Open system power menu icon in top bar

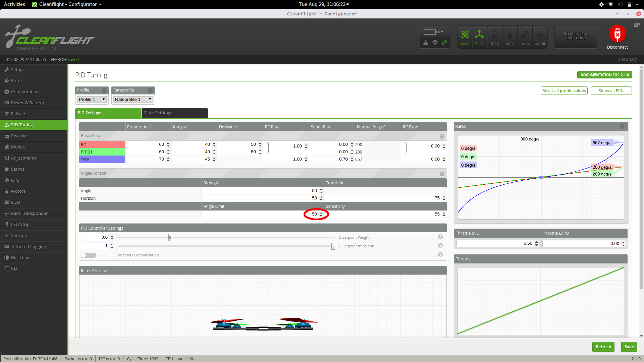[x=637, y=4]
